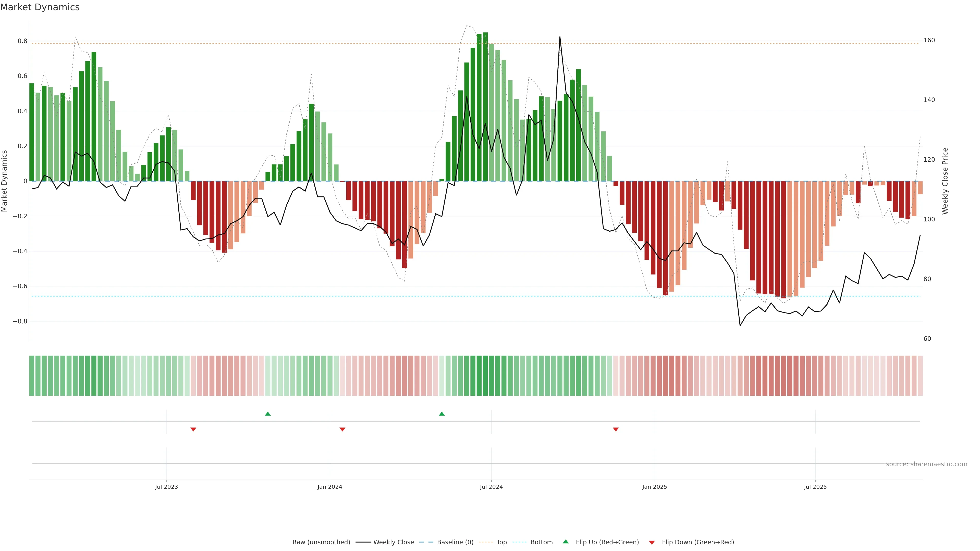Toggle the Baseline (0) legend entry
Image resolution: width=980 pixels, height=551 pixels.
[455, 542]
